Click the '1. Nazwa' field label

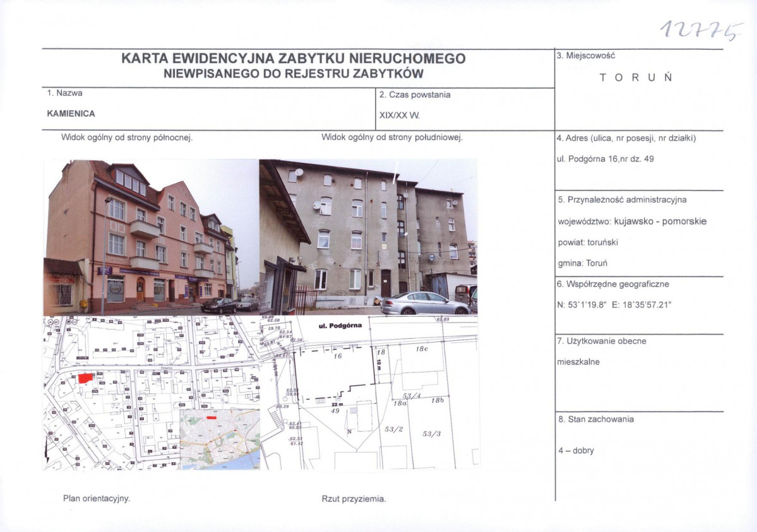64,93
